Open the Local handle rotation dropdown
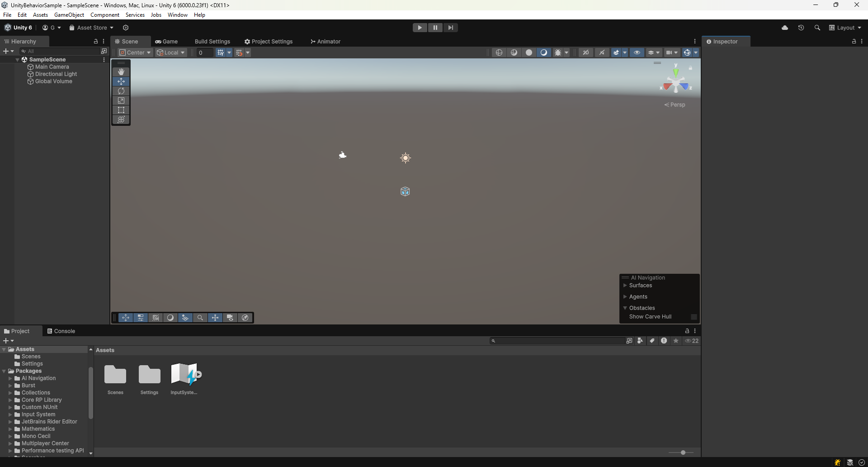Viewport: 868px width, 467px height. pyautogui.click(x=171, y=52)
